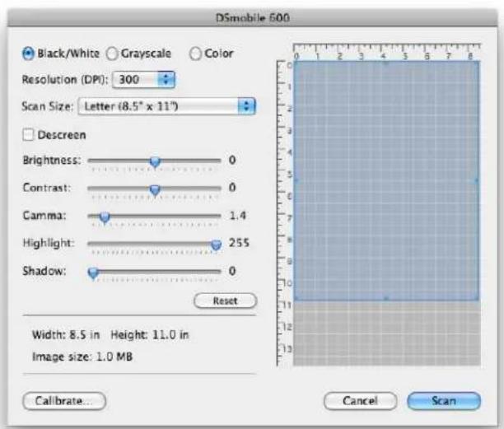Click the Shadow slider thumb
Image resolution: width=504 pixels, height=429 pixels.
click(x=93, y=273)
